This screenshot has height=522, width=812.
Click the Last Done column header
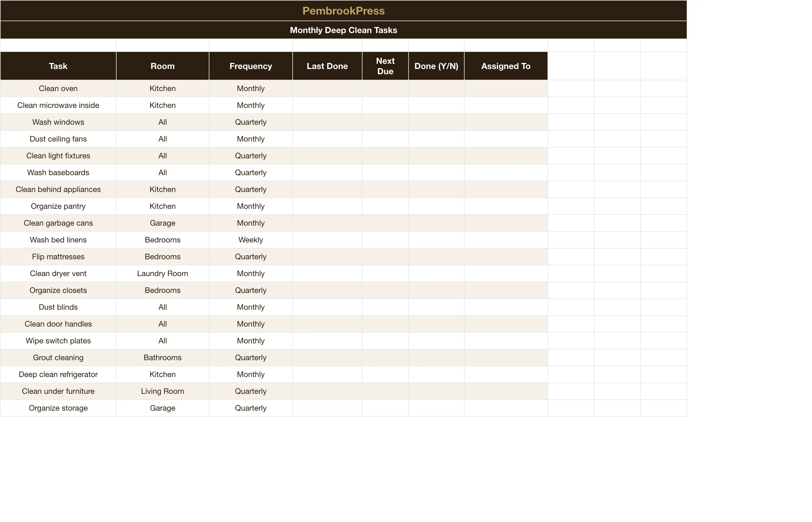(x=327, y=66)
